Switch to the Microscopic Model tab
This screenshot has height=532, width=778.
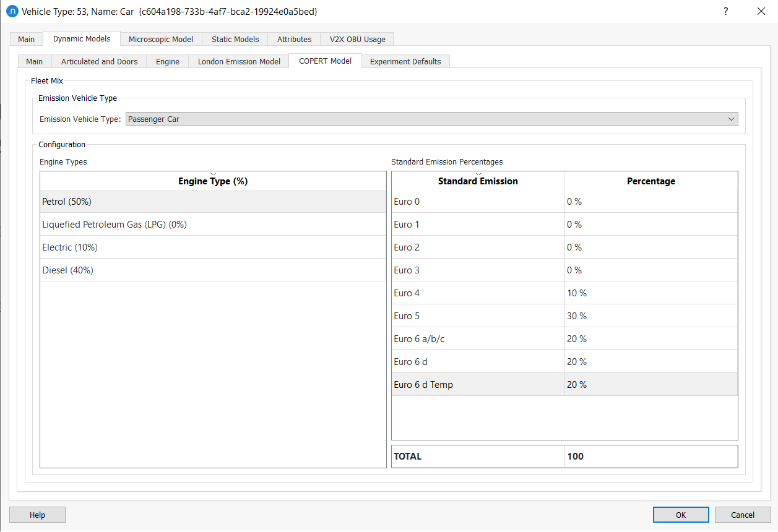(161, 39)
